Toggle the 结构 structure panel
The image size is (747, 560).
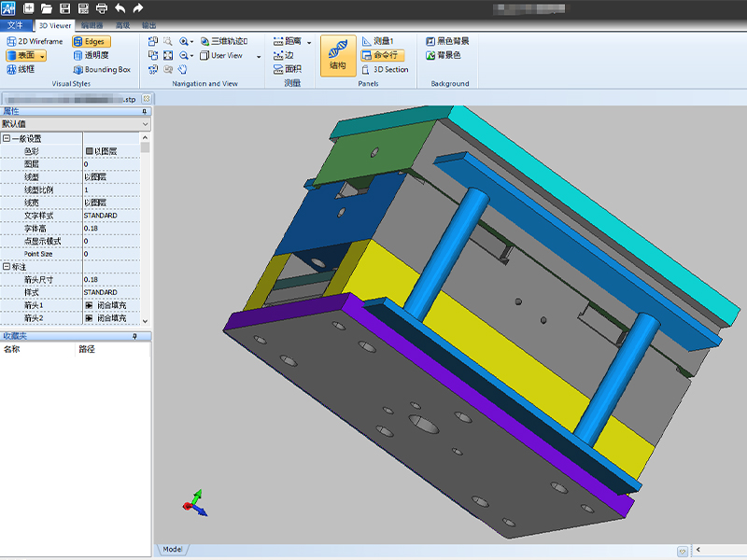(338, 56)
